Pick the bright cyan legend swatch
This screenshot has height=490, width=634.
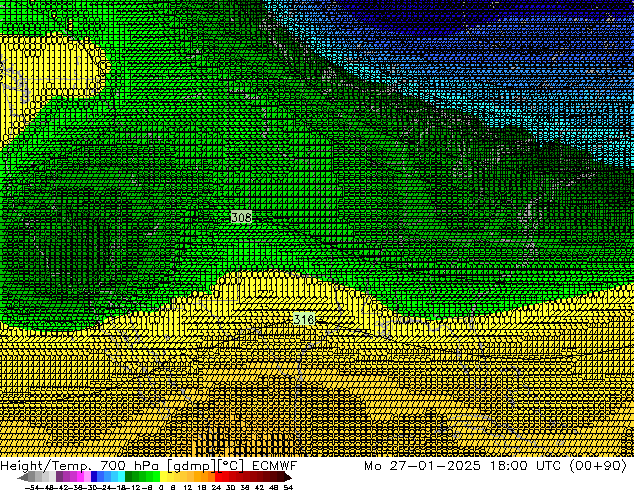click(121, 477)
